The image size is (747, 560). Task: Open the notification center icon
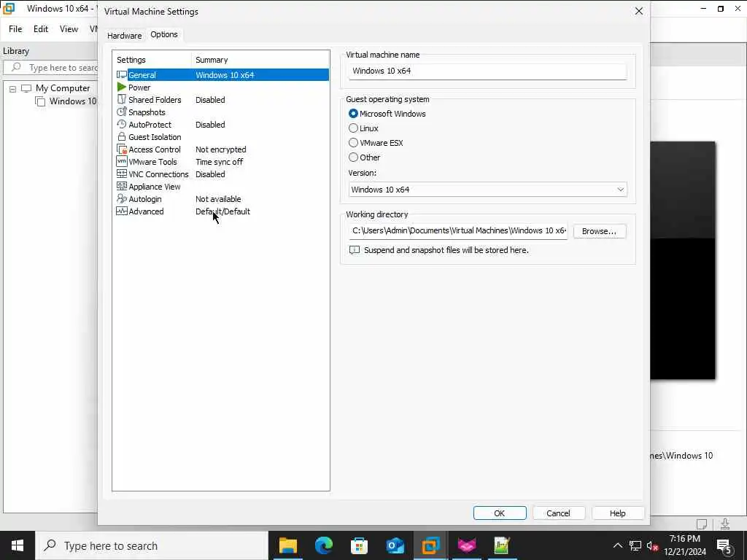[x=724, y=545]
